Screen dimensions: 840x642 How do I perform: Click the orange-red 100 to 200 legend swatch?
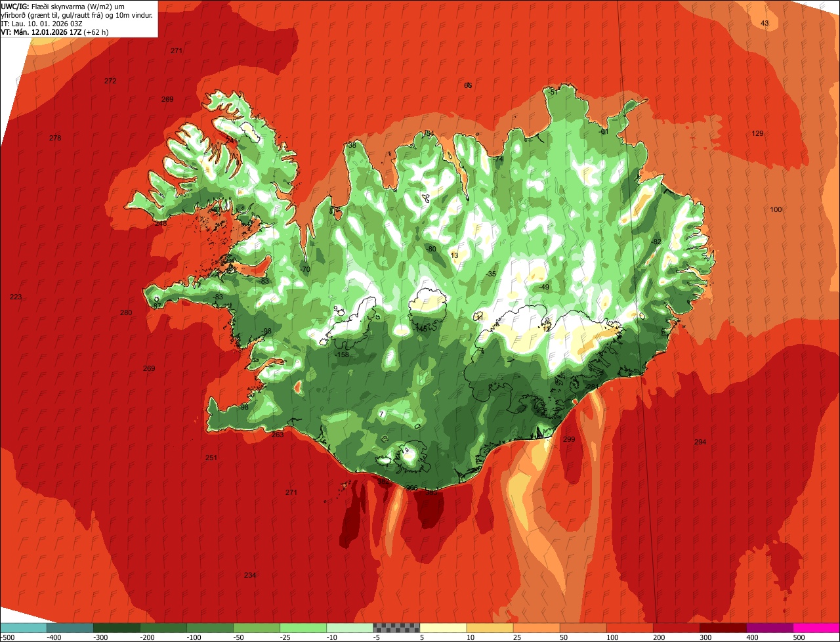point(629,628)
